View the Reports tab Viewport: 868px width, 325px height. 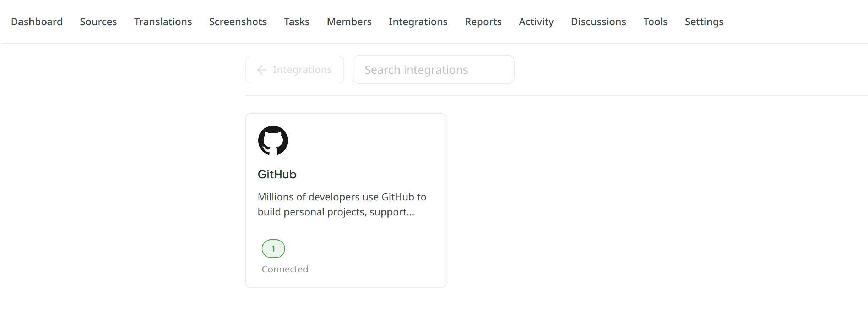[483, 22]
